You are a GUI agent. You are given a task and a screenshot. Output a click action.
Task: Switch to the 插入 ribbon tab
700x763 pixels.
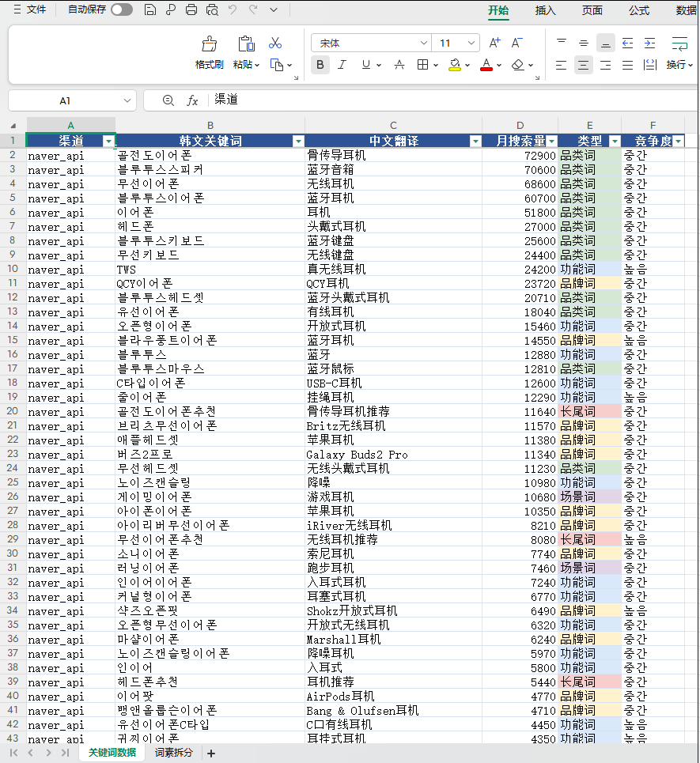coord(545,10)
